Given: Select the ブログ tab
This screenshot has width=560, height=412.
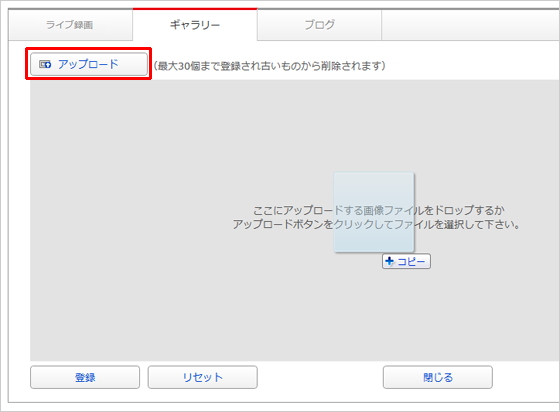Looking at the screenshot, I should (x=319, y=25).
